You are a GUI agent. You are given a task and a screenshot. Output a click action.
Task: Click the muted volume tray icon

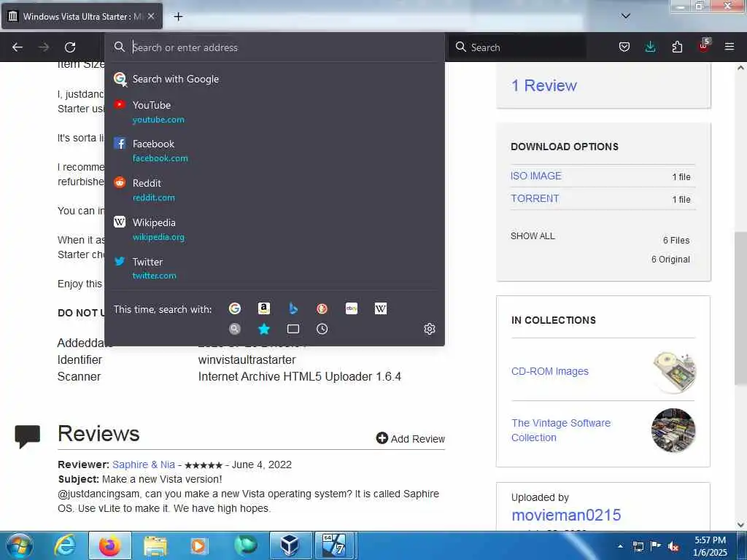673,547
